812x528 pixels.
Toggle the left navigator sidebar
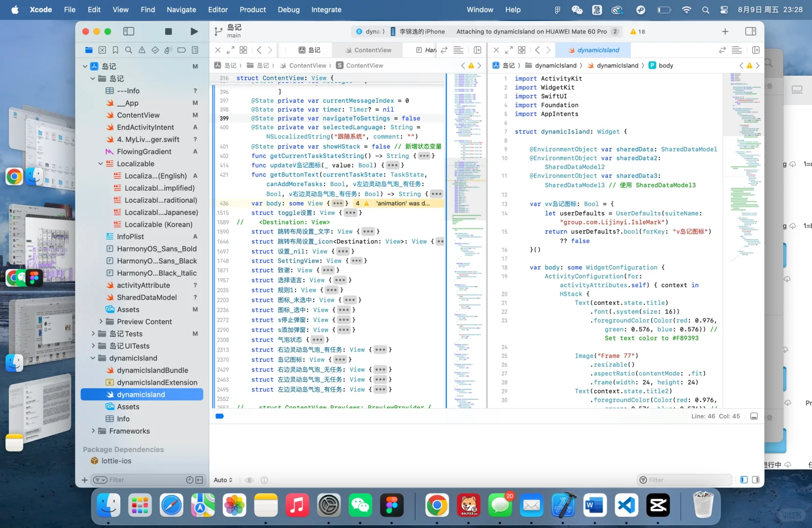coord(129,31)
